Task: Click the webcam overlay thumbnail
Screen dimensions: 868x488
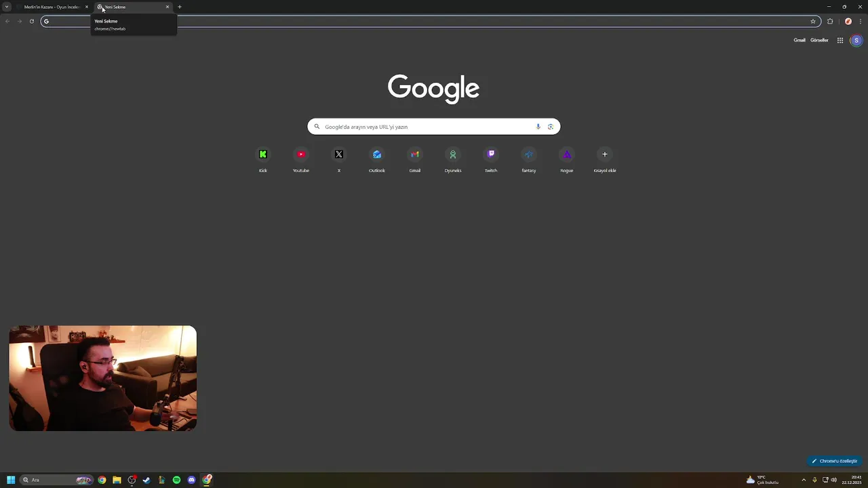Action: pyautogui.click(x=103, y=378)
